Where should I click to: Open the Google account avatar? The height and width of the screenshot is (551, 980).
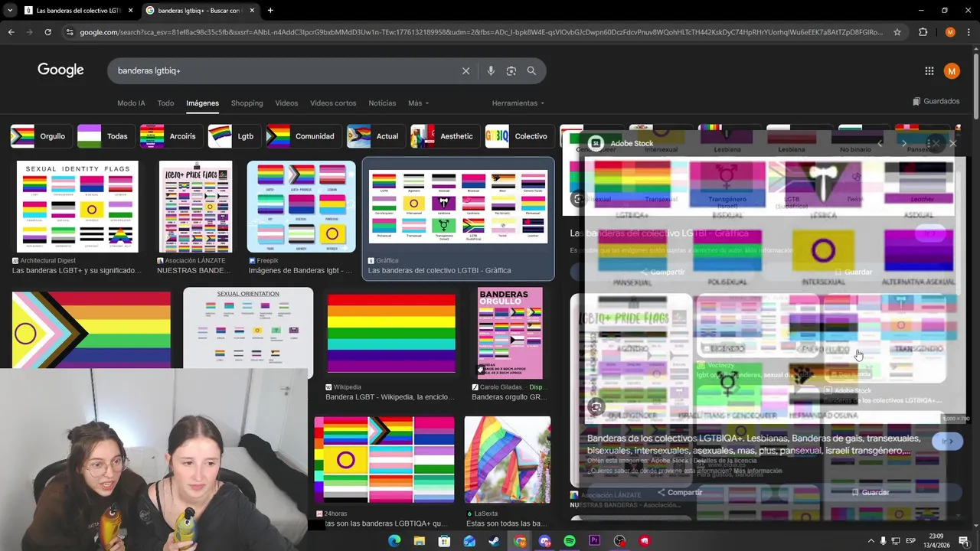pos(952,70)
